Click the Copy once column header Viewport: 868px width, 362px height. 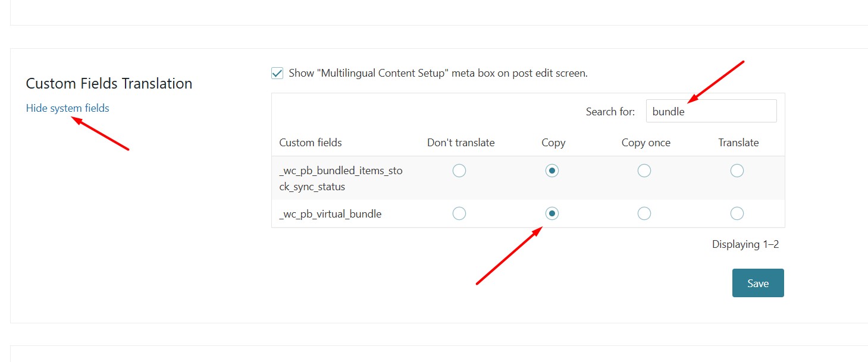coord(646,143)
